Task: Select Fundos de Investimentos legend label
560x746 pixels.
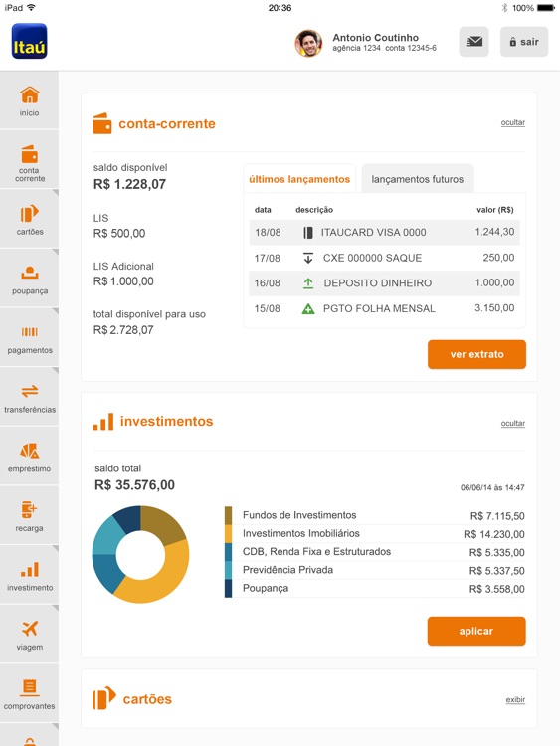Action: (299, 515)
